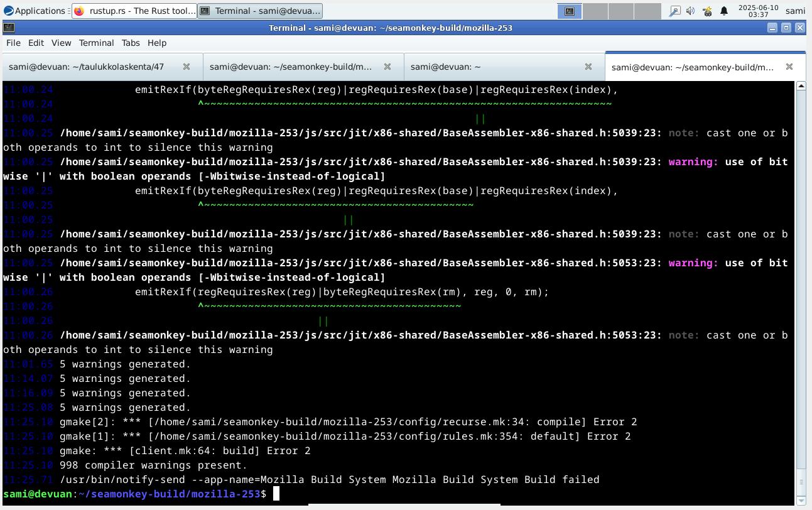Open the notifications bell icon

[723, 11]
